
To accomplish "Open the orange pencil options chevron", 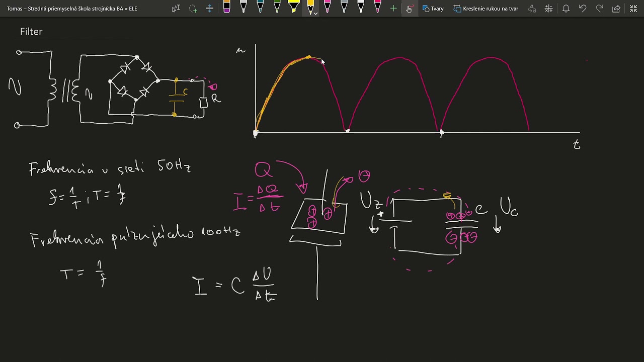I will point(315,13).
